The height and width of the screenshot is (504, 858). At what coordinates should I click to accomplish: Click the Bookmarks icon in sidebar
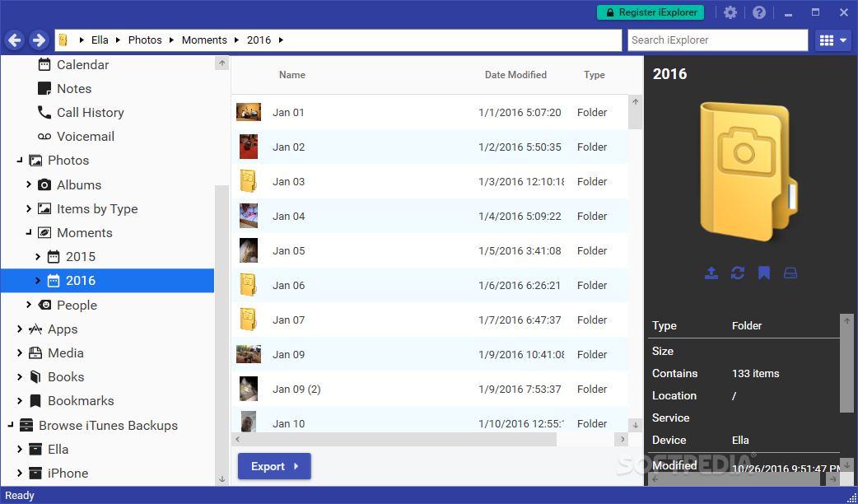[x=35, y=400]
